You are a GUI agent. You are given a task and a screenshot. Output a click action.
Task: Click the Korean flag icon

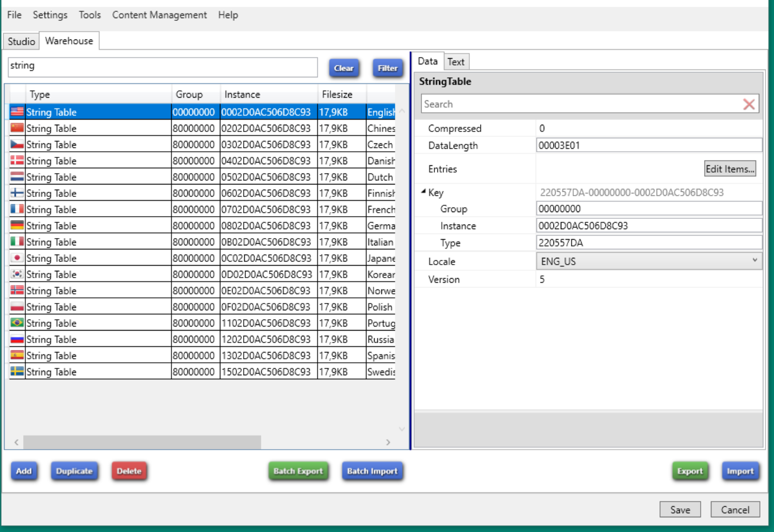[x=17, y=274]
